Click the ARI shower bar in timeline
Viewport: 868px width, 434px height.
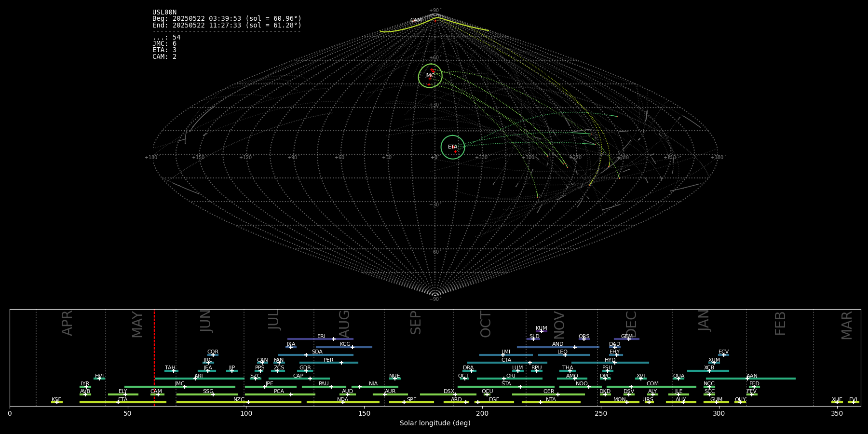pos(200,379)
